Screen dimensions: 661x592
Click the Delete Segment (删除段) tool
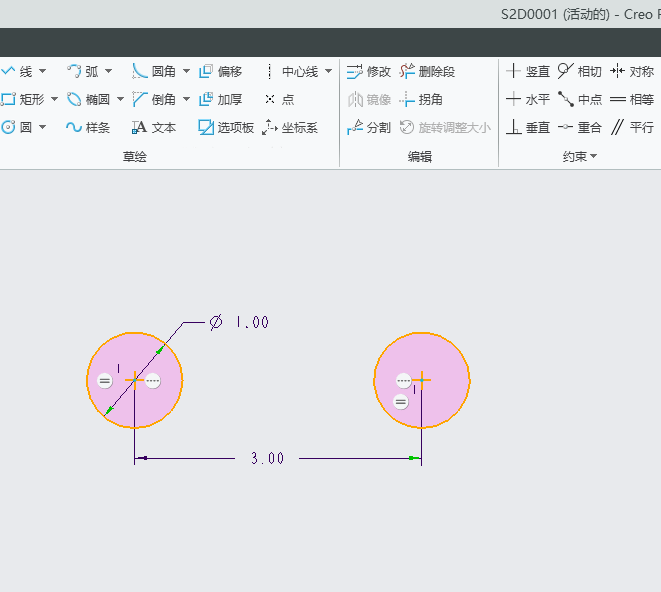pyautogui.click(x=427, y=71)
